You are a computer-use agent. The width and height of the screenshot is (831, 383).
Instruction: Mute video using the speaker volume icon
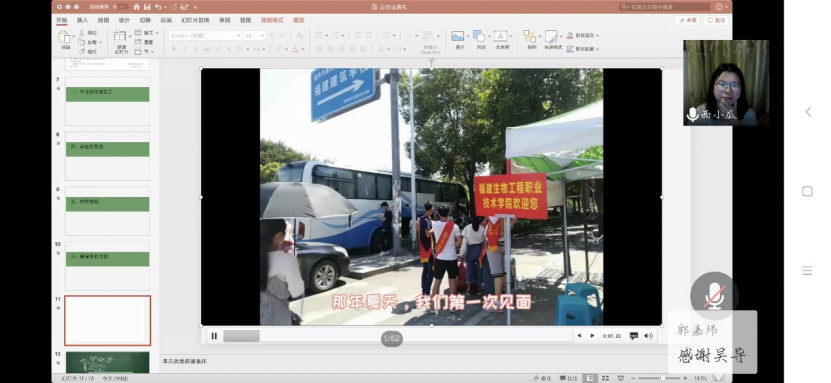[648, 336]
